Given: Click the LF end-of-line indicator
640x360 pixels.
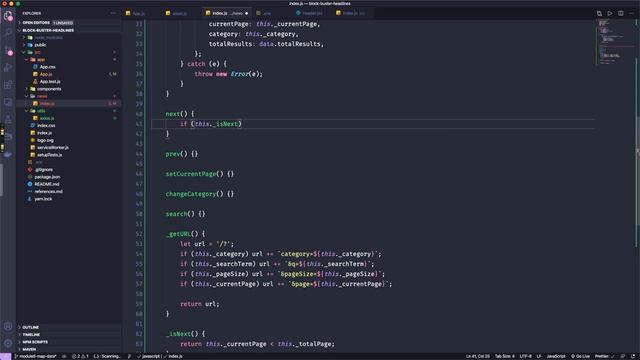Looking at the screenshot, I should click(539, 356).
